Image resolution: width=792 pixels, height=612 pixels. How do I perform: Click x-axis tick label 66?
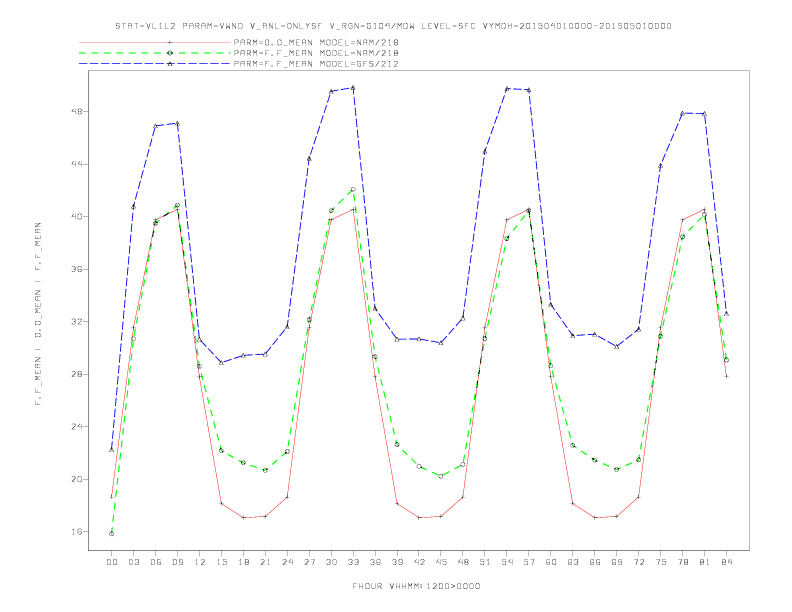pos(595,562)
